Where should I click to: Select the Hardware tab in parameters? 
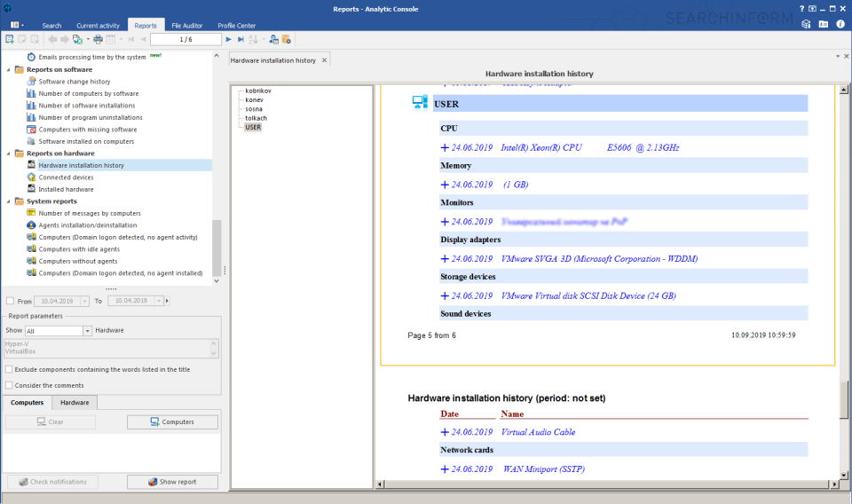coord(75,403)
